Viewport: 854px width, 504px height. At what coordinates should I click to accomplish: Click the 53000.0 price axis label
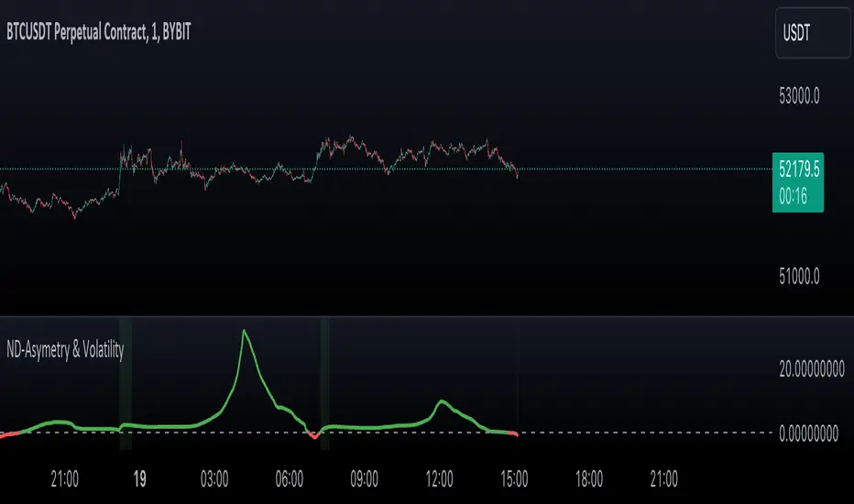799,96
